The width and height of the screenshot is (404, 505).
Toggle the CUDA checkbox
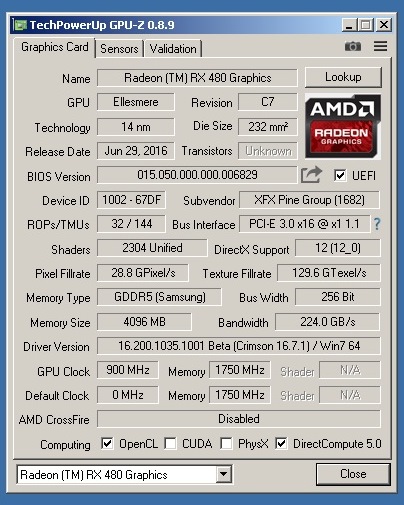pyautogui.click(x=170, y=444)
